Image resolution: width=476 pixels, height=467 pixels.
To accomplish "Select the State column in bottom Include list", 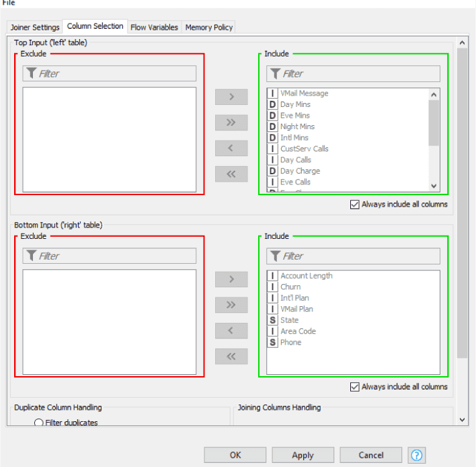I will pyautogui.click(x=290, y=320).
